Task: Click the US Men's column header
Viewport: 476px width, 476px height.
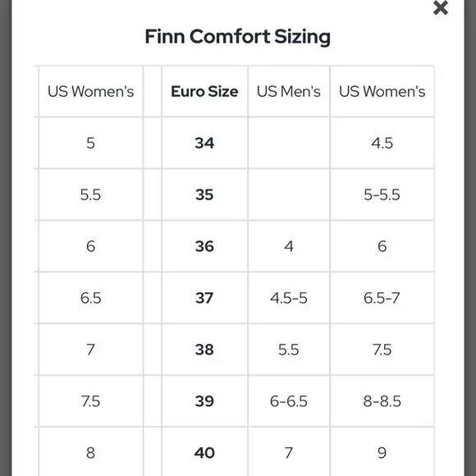Action: click(x=289, y=91)
